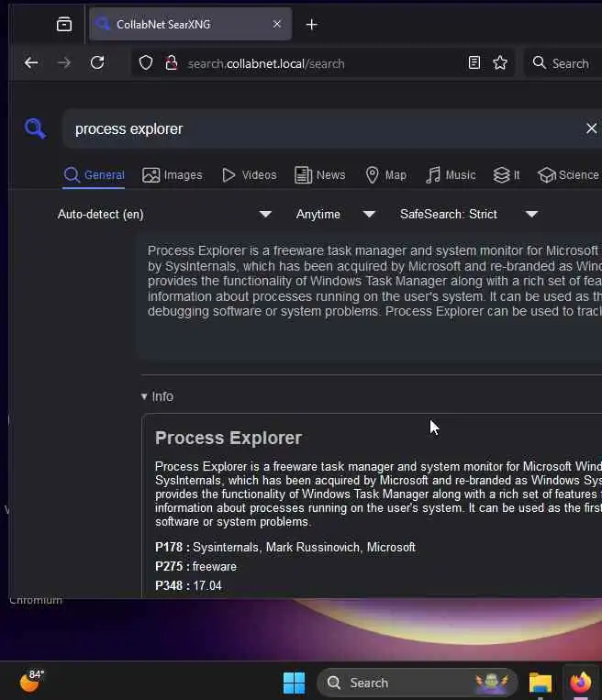Toggle reader view in address bar
Viewport: 602px width, 700px height.
[474, 62]
